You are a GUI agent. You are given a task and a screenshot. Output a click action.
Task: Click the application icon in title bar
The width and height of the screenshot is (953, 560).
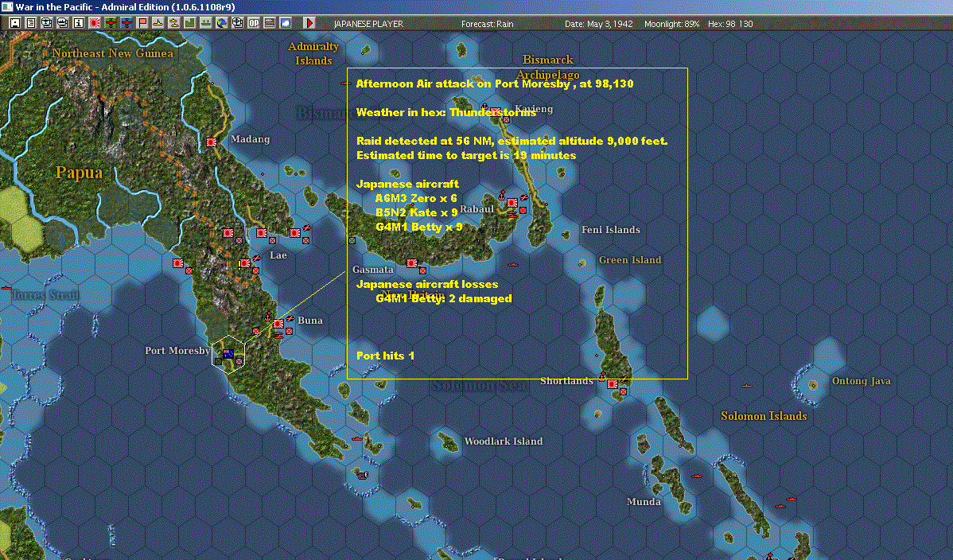(6, 6)
